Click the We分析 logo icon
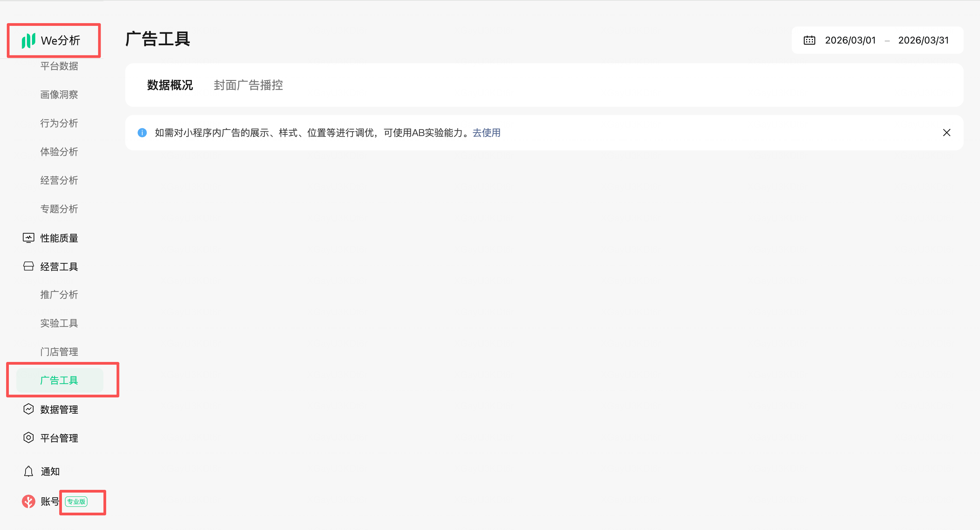 [x=29, y=40]
